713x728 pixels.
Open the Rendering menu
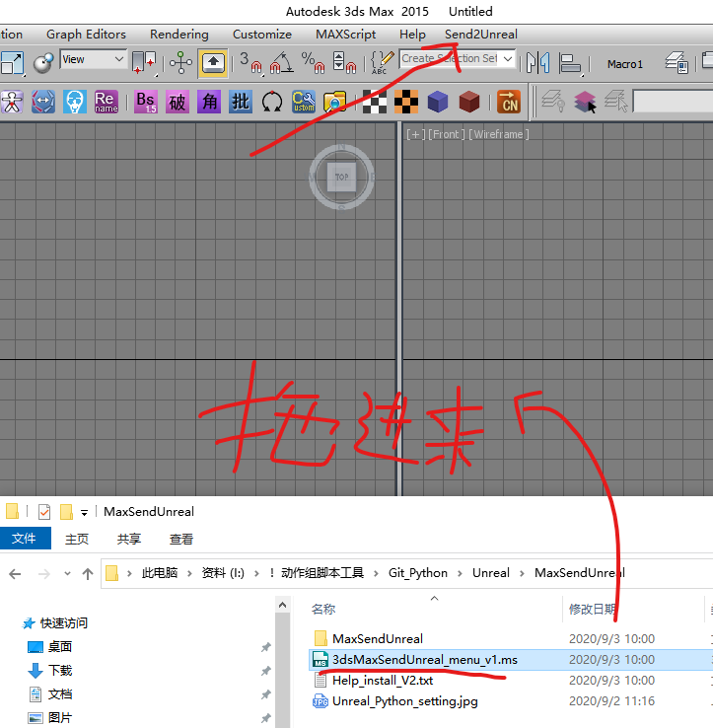[x=179, y=35]
